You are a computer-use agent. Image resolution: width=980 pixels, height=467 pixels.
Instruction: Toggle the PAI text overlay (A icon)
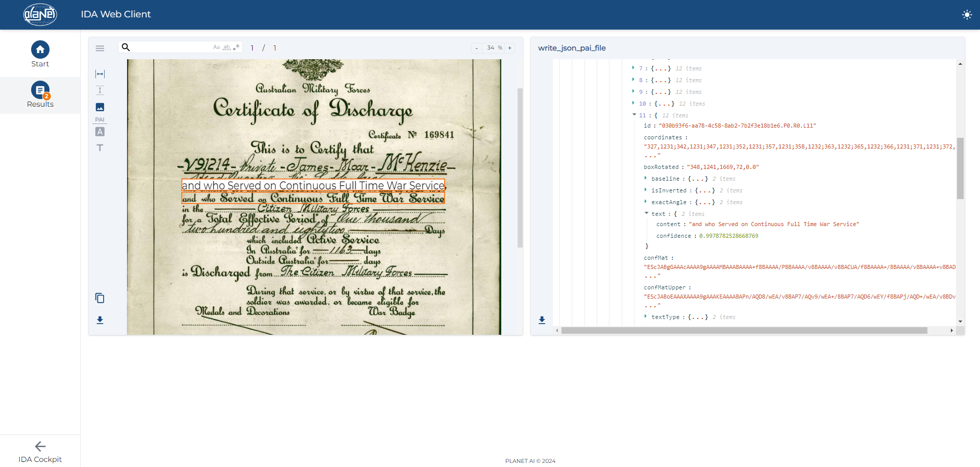[x=100, y=132]
